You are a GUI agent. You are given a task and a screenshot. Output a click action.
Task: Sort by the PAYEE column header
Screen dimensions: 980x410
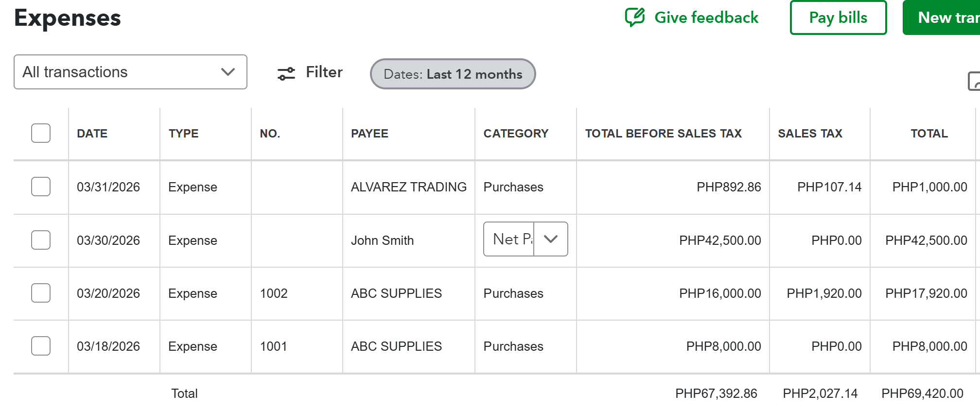coord(369,134)
